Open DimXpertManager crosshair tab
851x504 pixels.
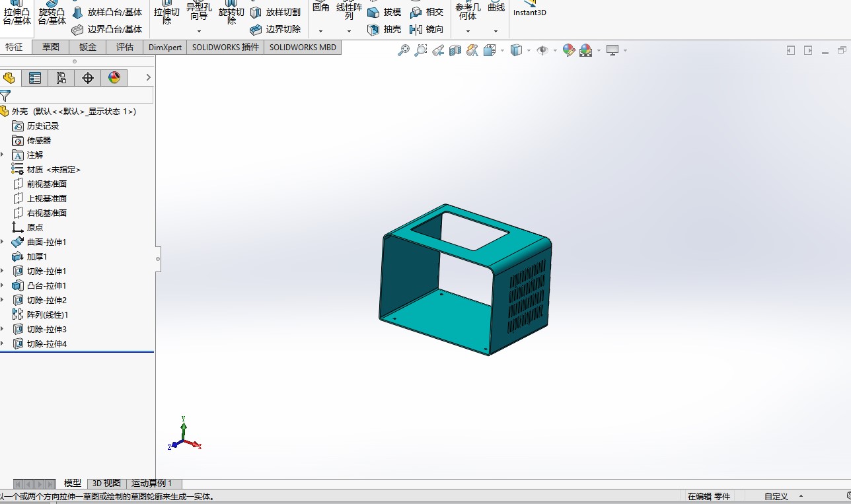88,78
